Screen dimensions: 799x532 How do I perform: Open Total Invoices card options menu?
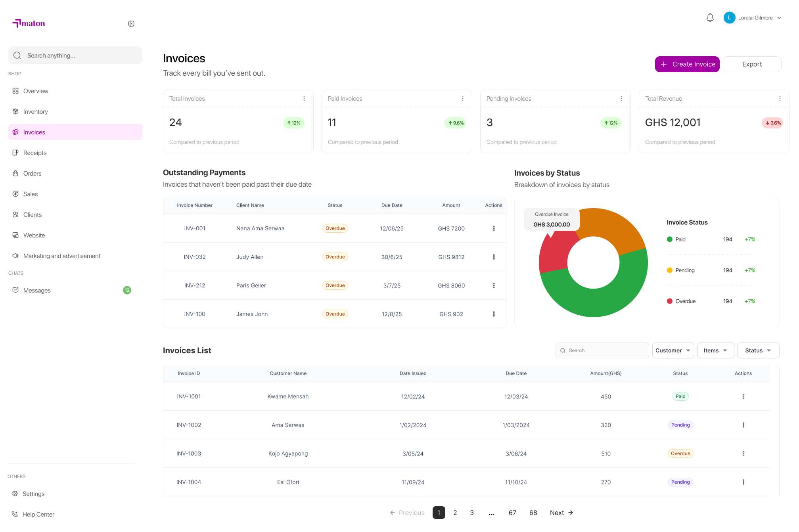pyautogui.click(x=304, y=99)
